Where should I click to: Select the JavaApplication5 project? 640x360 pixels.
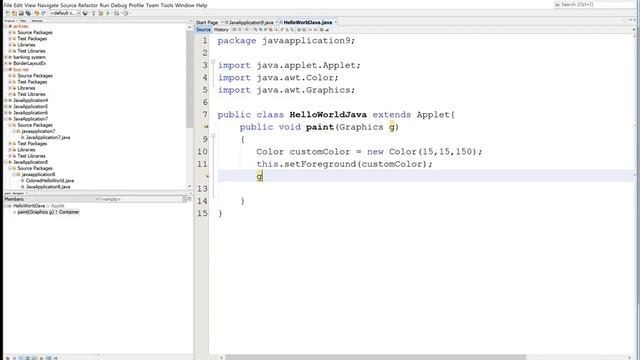point(31,107)
